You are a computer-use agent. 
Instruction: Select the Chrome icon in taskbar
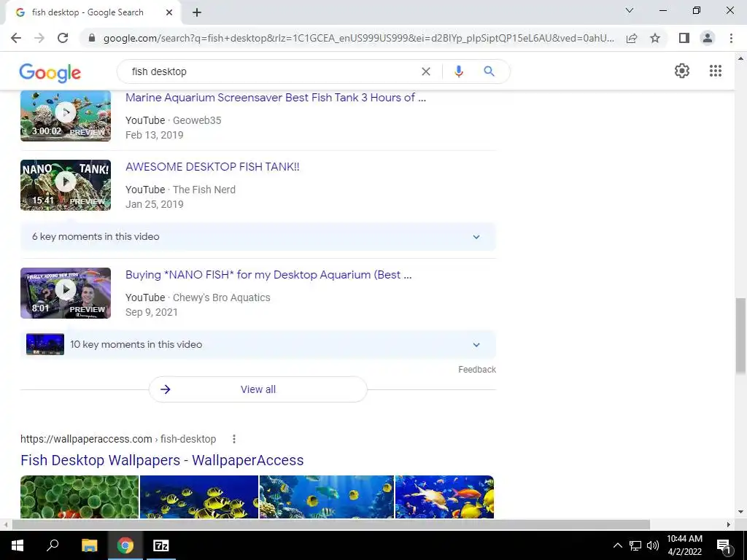pyautogui.click(x=125, y=545)
